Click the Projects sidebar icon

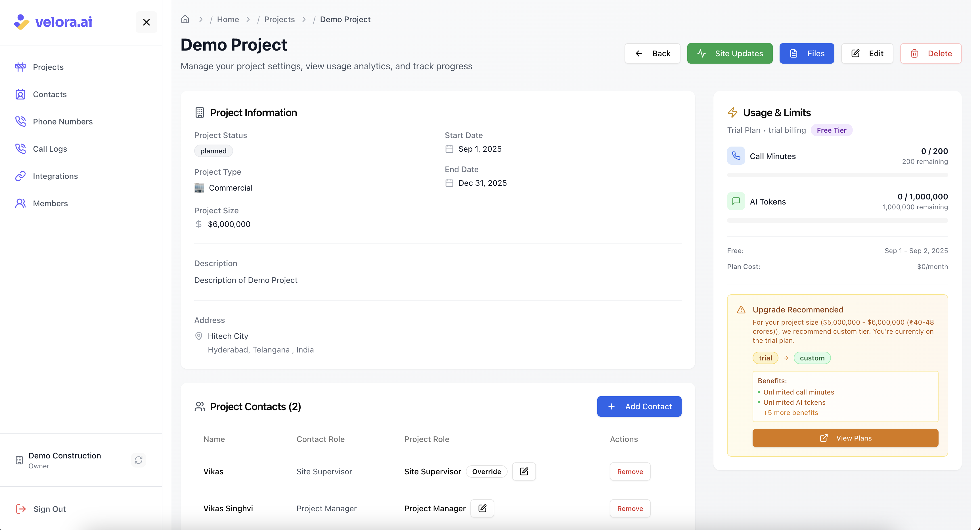click(x=20, y=67)
